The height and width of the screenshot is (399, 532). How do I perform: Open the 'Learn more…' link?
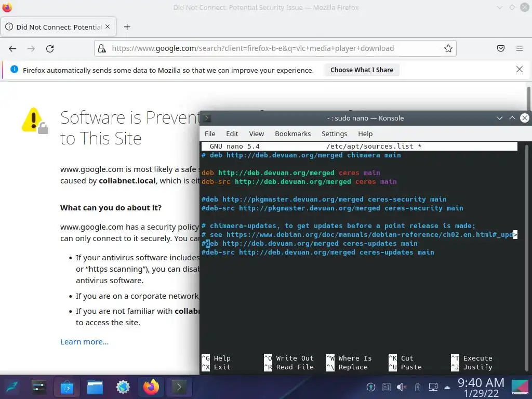(85, 342)
